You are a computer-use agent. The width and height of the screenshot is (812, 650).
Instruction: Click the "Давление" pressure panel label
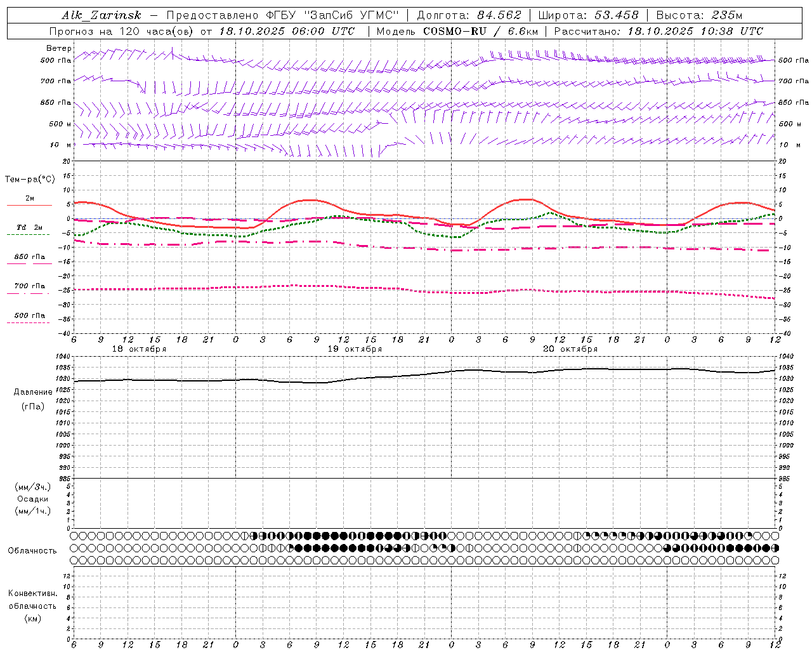coord(33,392)
